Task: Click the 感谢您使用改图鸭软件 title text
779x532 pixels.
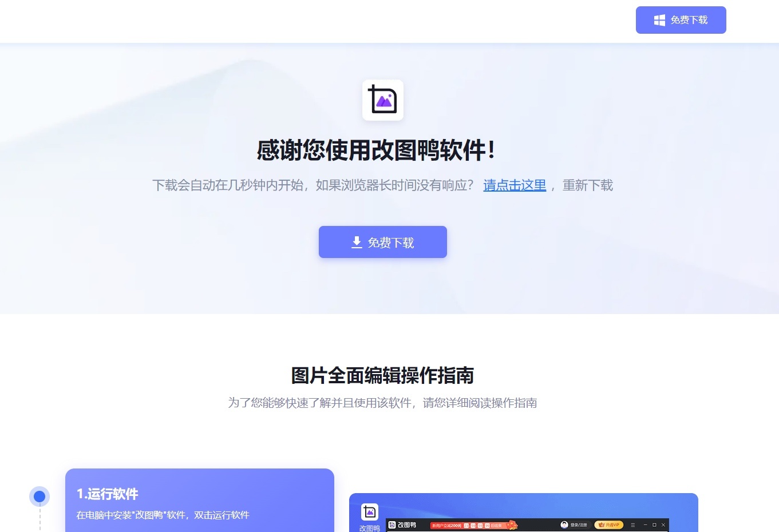Action: click(x=375, y=150)
